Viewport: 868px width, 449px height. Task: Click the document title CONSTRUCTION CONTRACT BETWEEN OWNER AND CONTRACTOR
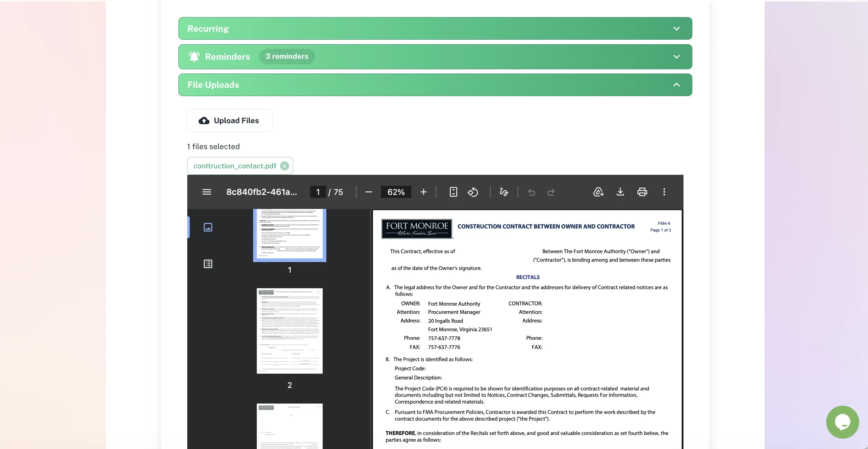pos(546,227)
